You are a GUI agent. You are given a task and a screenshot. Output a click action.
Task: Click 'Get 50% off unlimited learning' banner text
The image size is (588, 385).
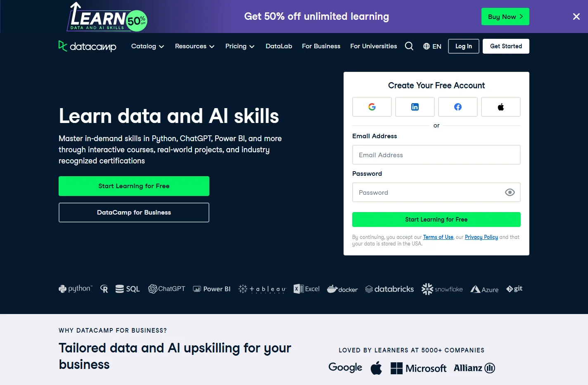317,17
